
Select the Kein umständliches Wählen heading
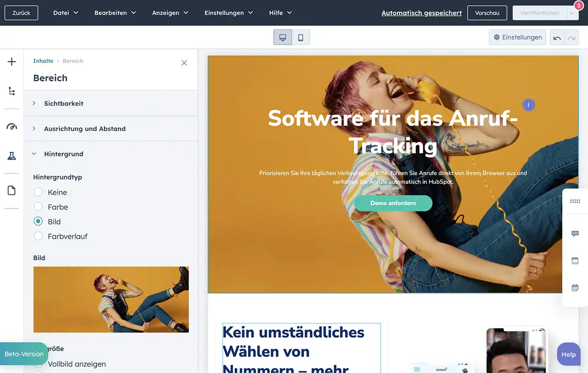pyautogui.click(x=302, y=349)
